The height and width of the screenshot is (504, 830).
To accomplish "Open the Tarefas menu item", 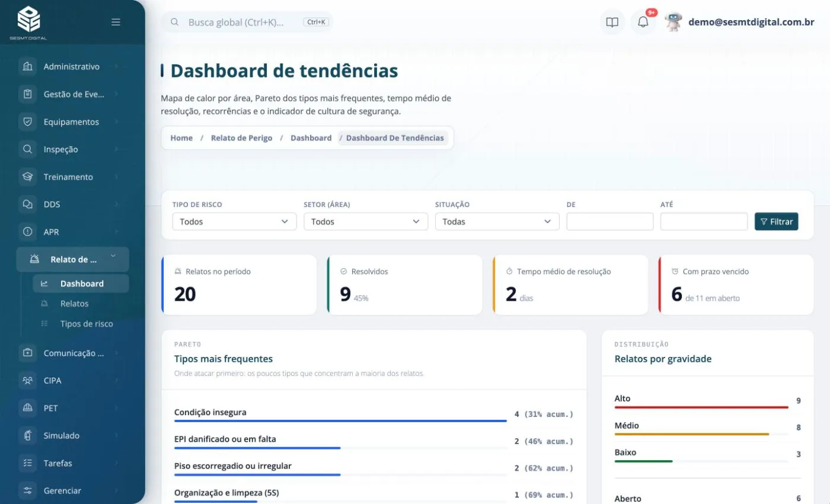I will [x=72, y=463].
